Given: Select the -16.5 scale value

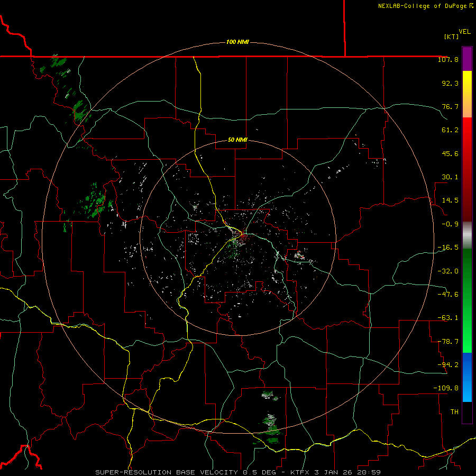Looking at the screenshot, I should 448,248.
